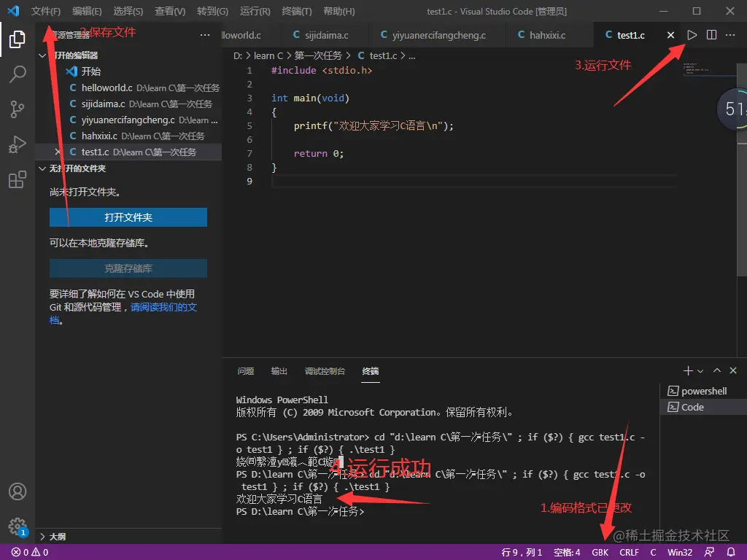
Task: Switch to the Output panel tab
Action: tap(279, 371)
